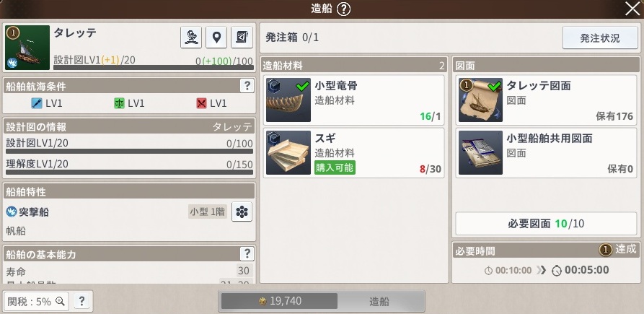The height and width of the screenshot is (314, 644).
Task: Open the map location pin button
Action: click(x=216, y=38)
